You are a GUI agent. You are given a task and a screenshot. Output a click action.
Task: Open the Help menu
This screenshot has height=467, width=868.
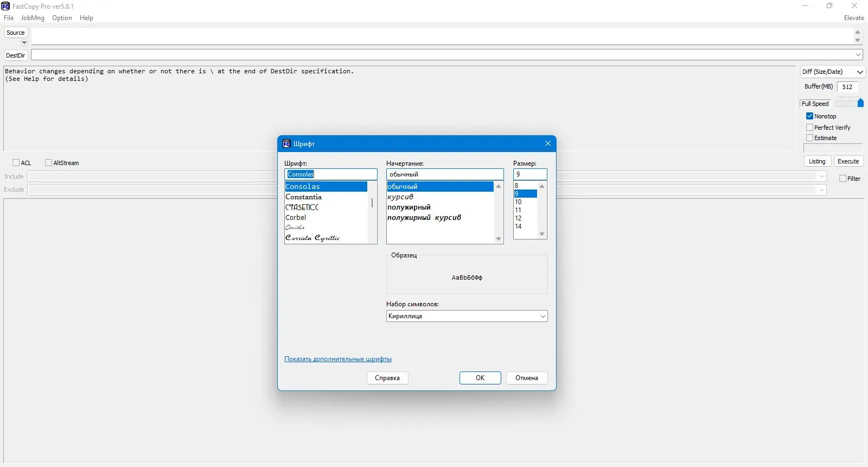coord(86,18)
